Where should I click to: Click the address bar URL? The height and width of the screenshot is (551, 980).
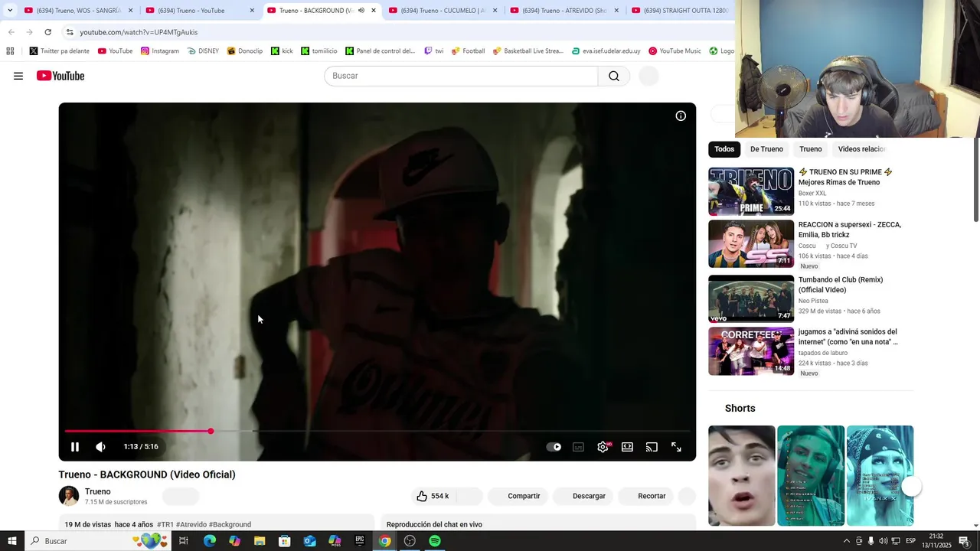click(x=139, y=32)
